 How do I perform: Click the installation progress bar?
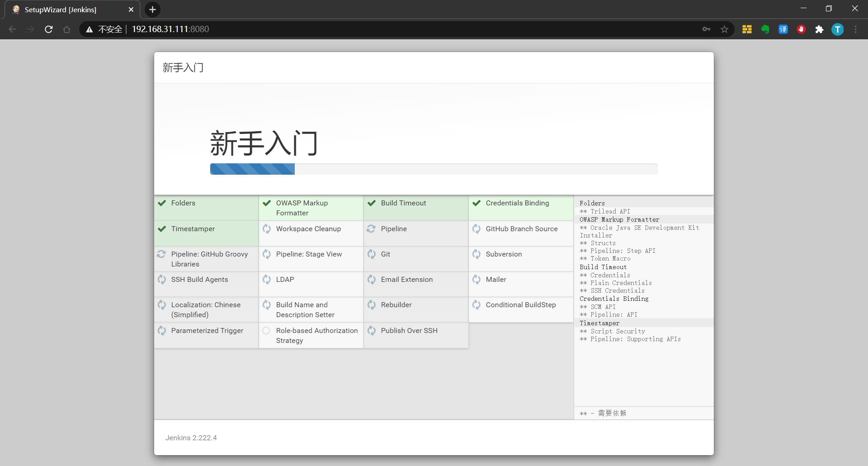click(x=434, y=169)
